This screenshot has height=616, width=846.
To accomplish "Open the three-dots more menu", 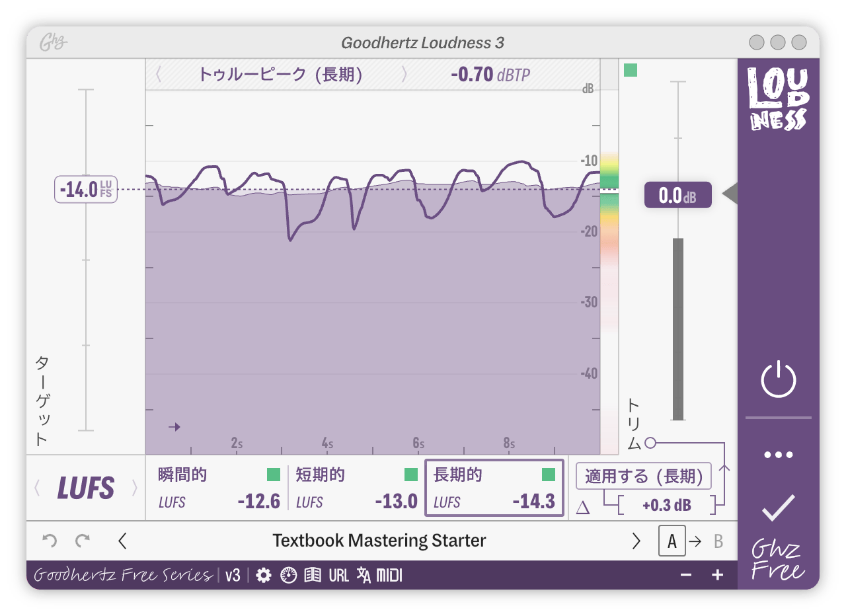I will (x=779, y=455).
